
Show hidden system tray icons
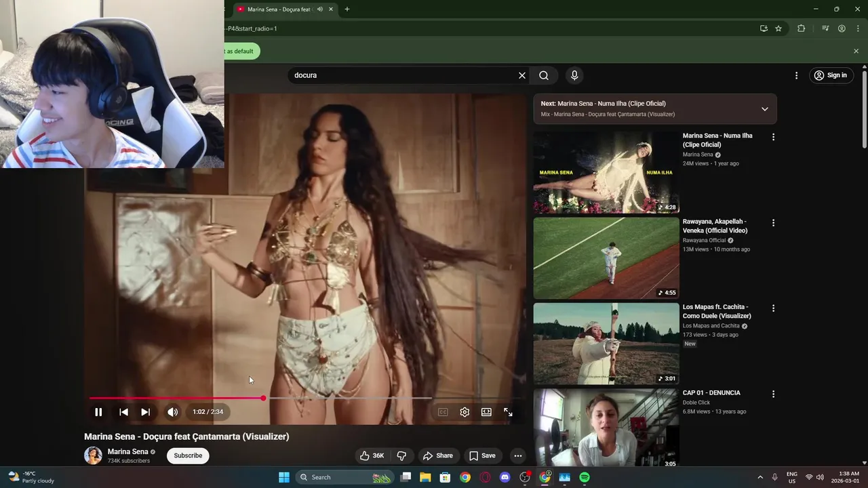[x=760, y=477]
